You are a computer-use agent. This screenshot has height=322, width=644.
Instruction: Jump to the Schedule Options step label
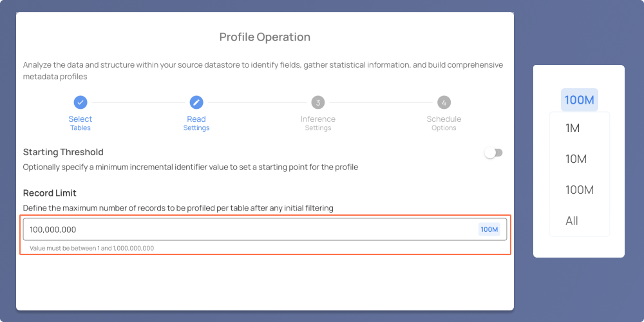[444, 123]
